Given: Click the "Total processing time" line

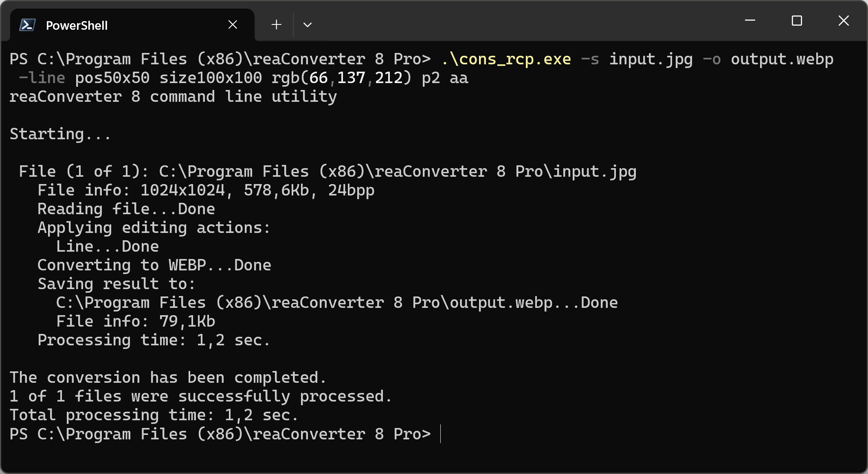Looking at the screenshot, I should pyautogui.click(x=154, y=415).
